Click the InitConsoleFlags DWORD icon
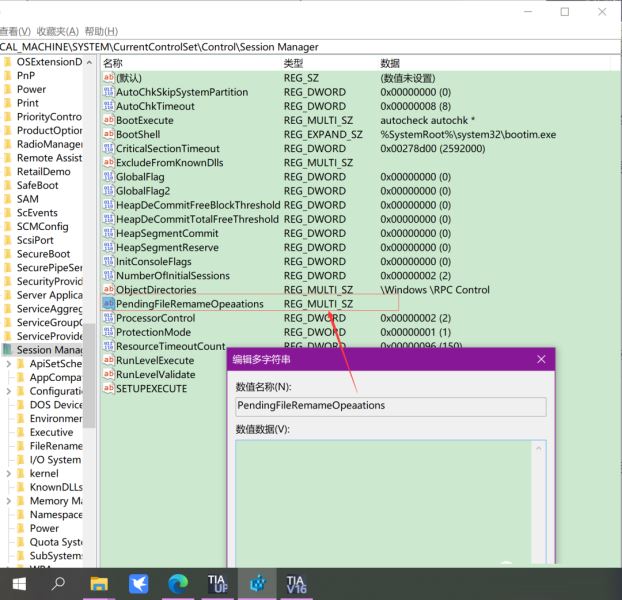 tap(108, 261)
